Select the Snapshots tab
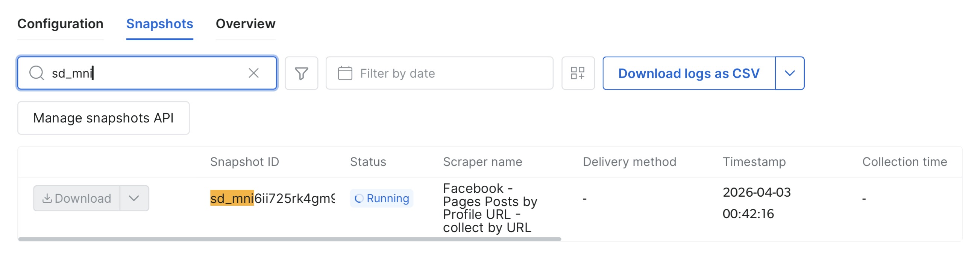 click(159, 24)
